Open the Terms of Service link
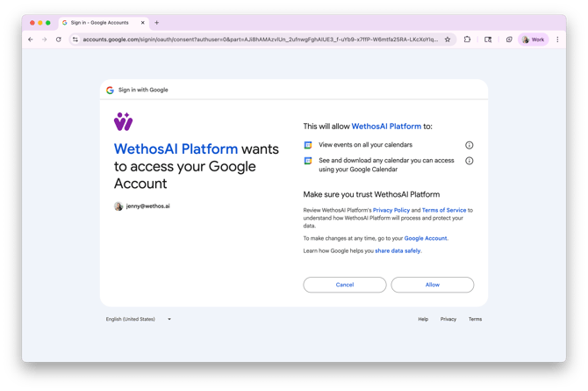Image resolution: width=588 pixels, height=391 pixels. [444, 211]
